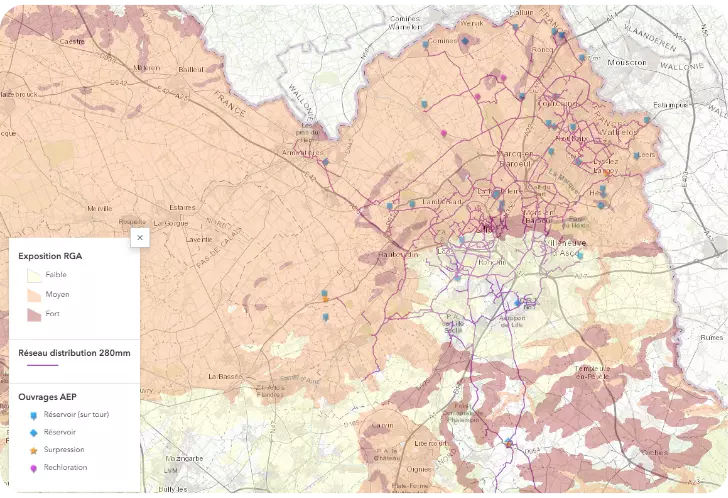Click the Réseau distribution 280mm heading
Screen dimensions: 728x498
click(74, 352)
